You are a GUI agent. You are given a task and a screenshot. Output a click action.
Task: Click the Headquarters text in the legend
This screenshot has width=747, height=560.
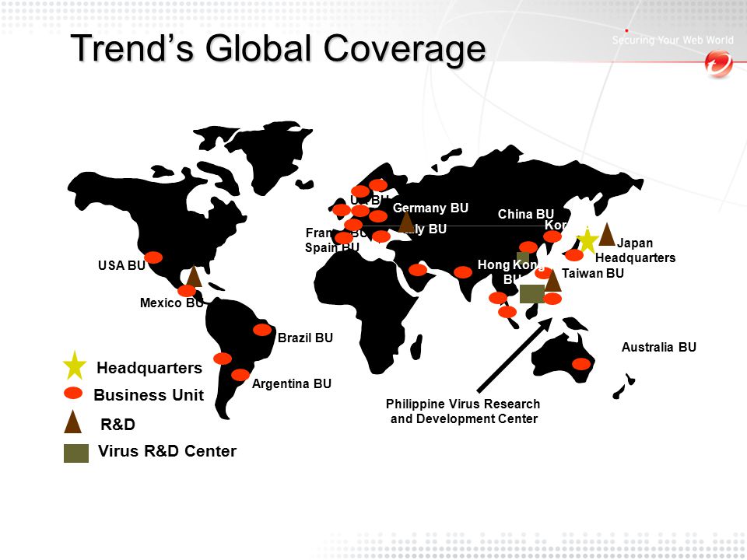click(149, 368)
